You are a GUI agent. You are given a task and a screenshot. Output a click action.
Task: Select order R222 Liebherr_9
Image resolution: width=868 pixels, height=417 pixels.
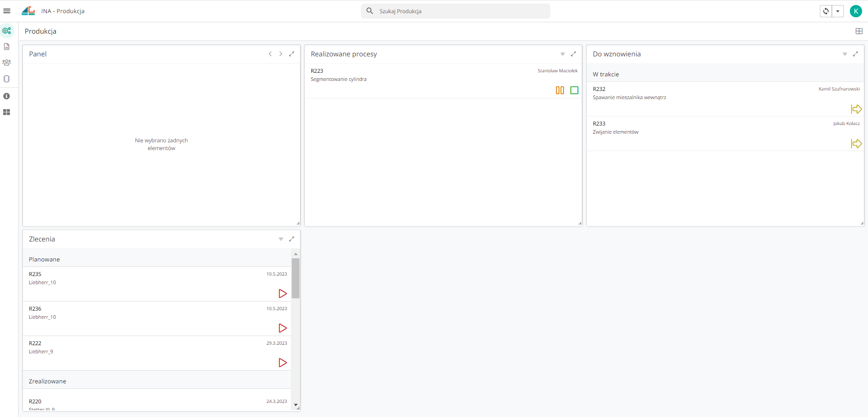(136, 347)
